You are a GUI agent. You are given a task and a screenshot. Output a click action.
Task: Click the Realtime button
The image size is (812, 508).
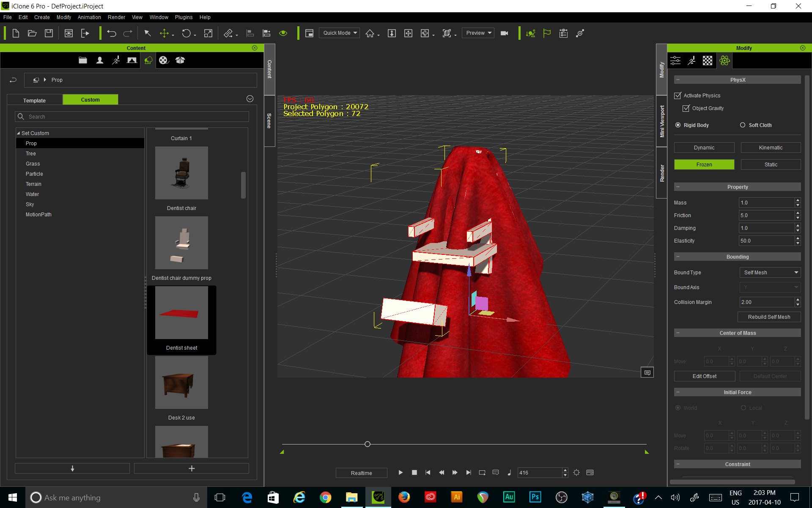pyautogui.click(x=362, y=473)
